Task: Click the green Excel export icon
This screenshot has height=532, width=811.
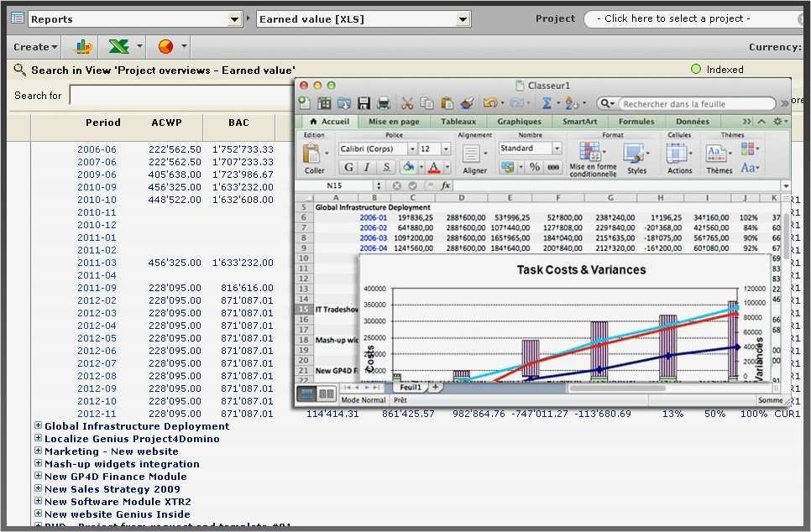Action: tap(118, 47)
